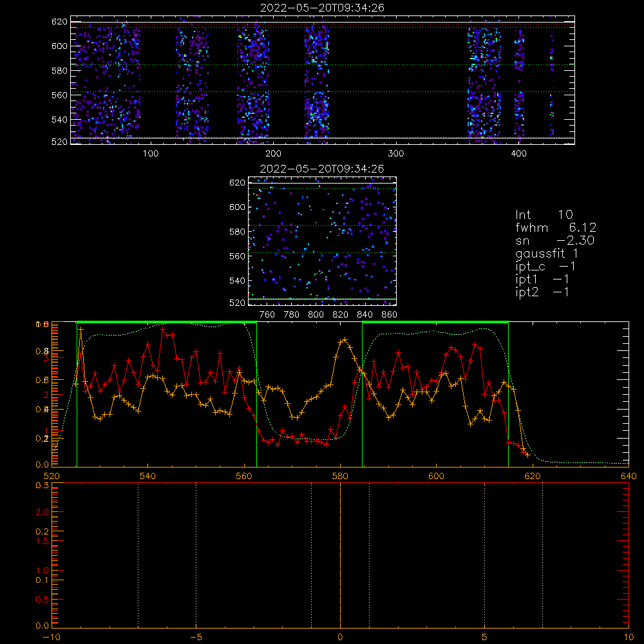This screenshot has height=644, width=644.
Task: Click the right thick green bar atop profile plot
Action: click(435, 323)
